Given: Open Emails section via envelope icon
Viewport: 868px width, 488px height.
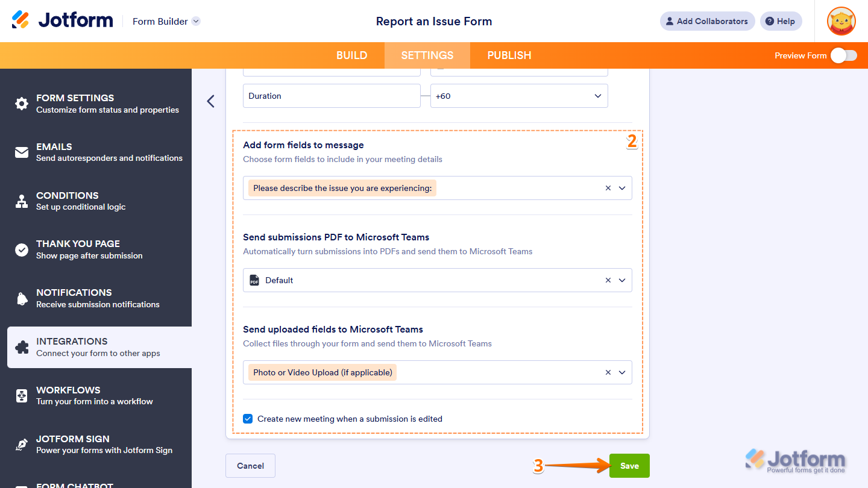Looking at the screenshot, I should tap(21, 152).
